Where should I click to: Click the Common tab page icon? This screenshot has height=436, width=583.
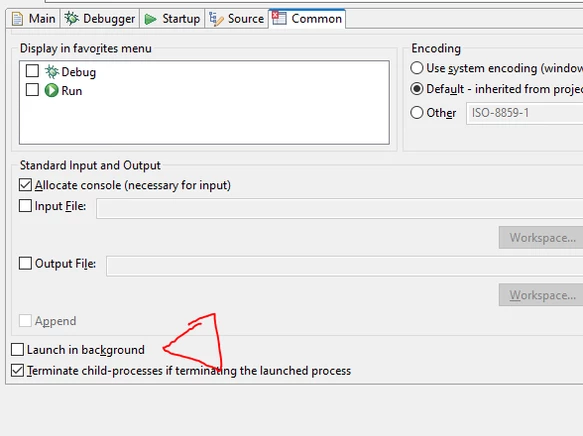279,18
